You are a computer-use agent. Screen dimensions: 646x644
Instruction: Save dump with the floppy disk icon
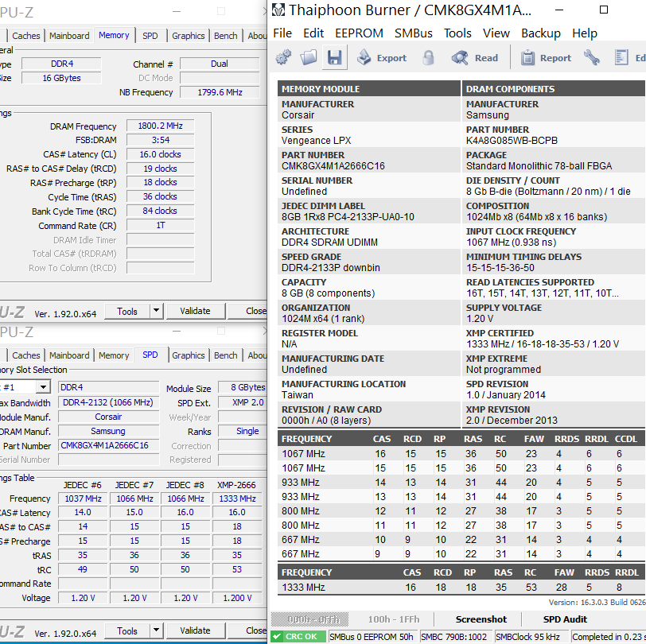334,58
